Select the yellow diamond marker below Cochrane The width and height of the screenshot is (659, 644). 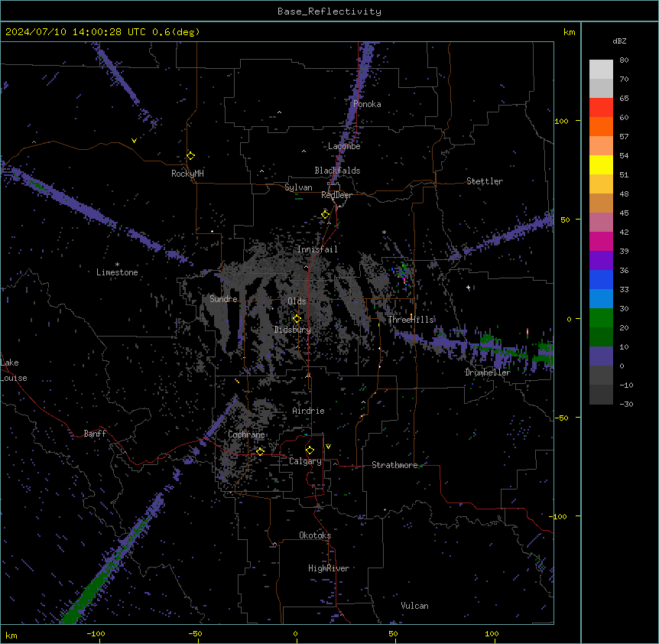coord(260,451)
